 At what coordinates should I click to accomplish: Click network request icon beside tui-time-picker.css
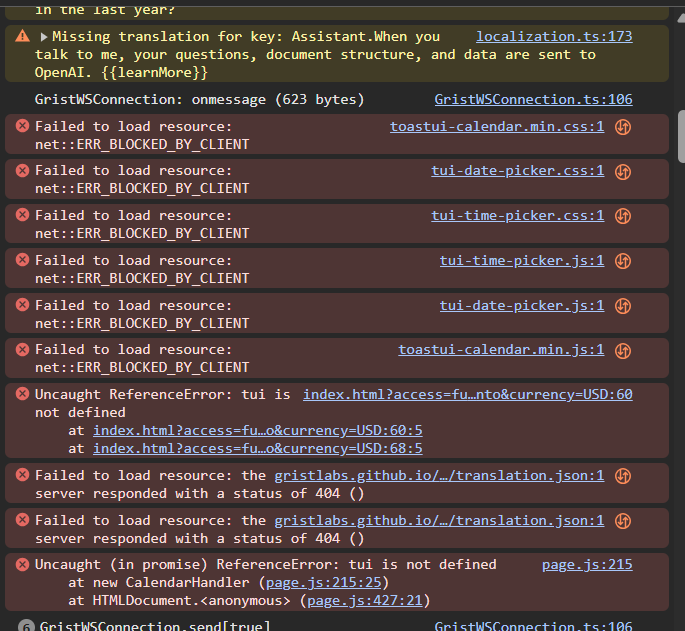(623, 216)
